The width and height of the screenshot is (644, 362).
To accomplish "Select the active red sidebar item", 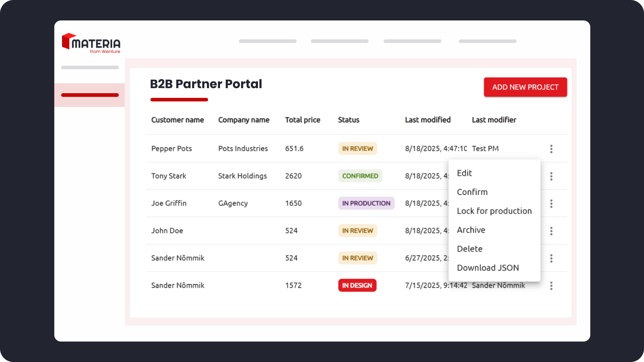I will [x=90, y=95].
